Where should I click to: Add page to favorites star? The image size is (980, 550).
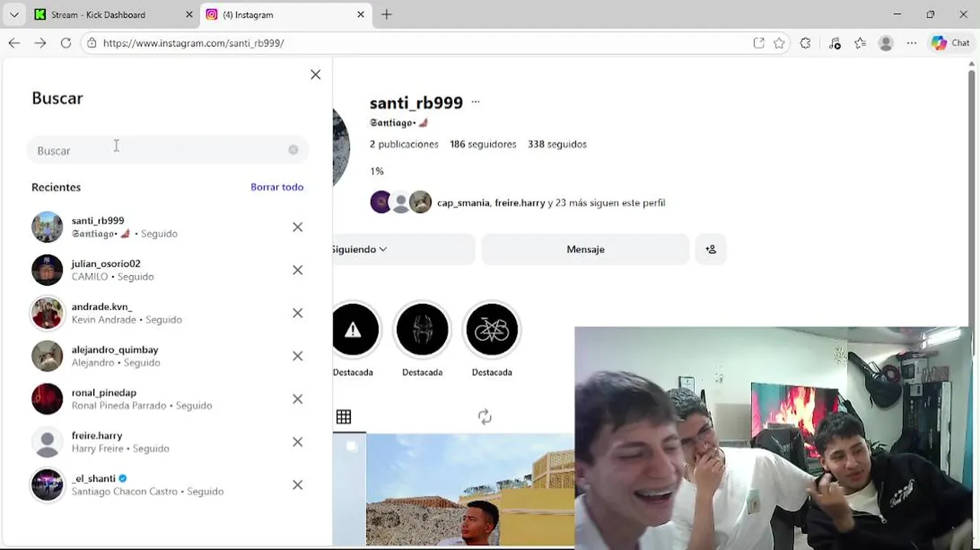point(779,43)
